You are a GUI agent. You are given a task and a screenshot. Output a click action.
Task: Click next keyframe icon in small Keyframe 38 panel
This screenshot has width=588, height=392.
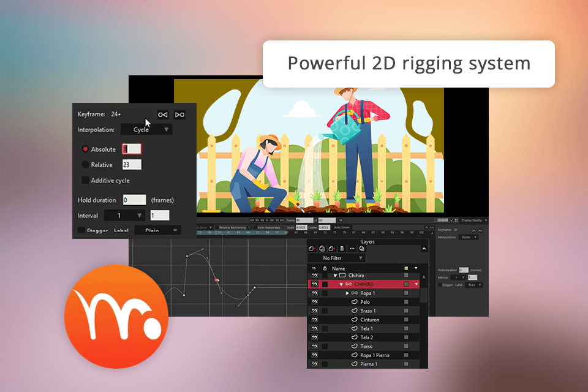480,230
